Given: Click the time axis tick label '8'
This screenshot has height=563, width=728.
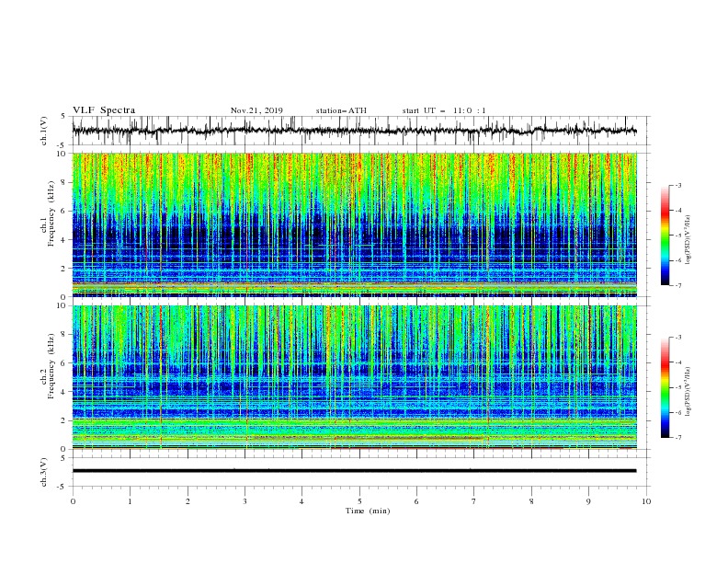Looking at the screenshot, I should pos(531,501).
